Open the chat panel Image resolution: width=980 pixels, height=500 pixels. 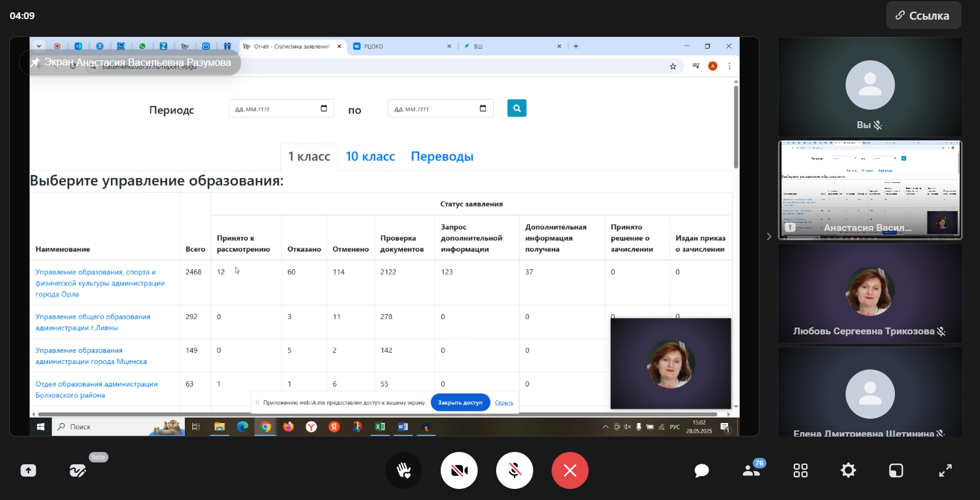(701, 471)
